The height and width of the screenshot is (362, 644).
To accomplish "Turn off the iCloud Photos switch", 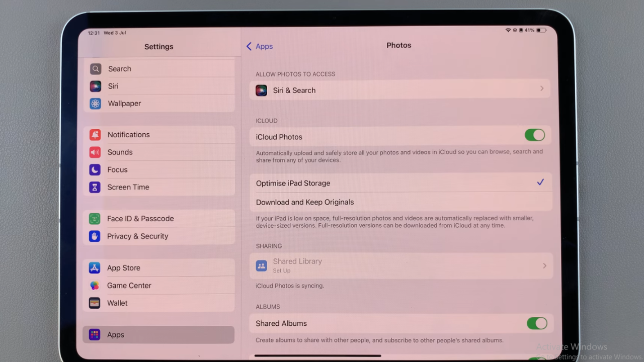I will pos(534,135).
